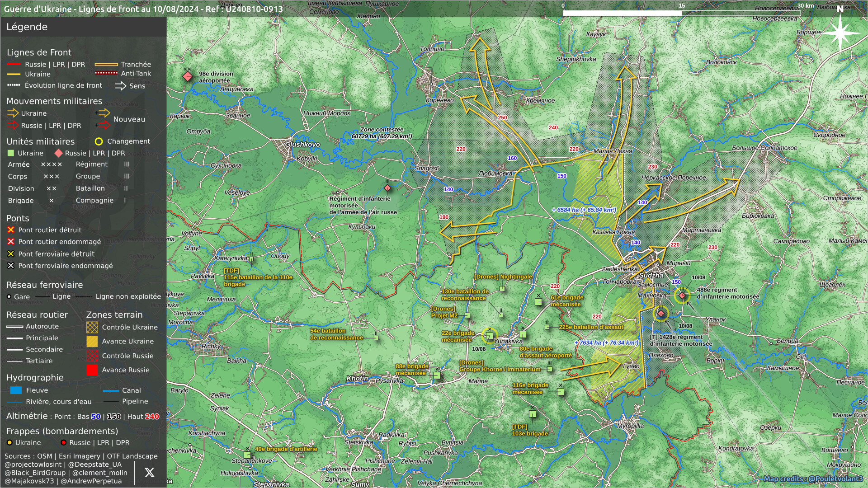
Task: Click the 49e brigade d'artillerie green square
Action: [247, 455]
